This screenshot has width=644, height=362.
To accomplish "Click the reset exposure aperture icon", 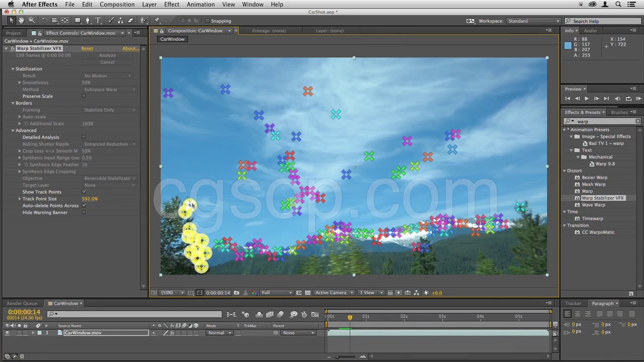I will [426, 293].
